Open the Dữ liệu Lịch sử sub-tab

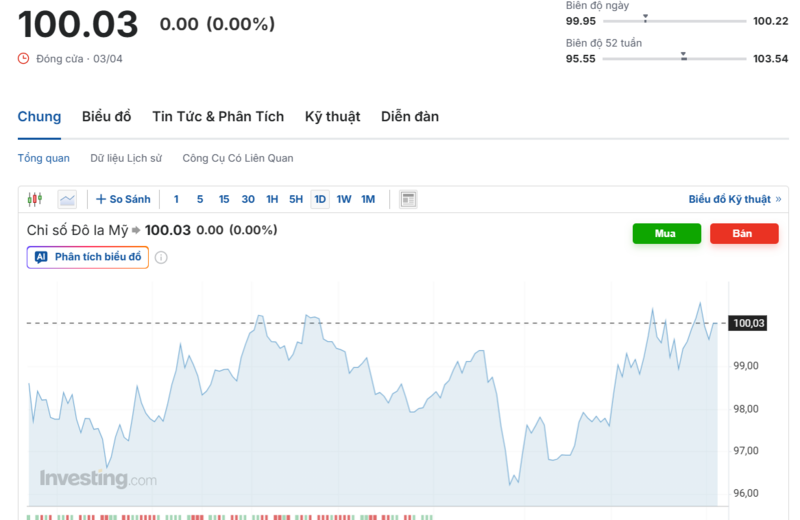(x=126, y=158)
